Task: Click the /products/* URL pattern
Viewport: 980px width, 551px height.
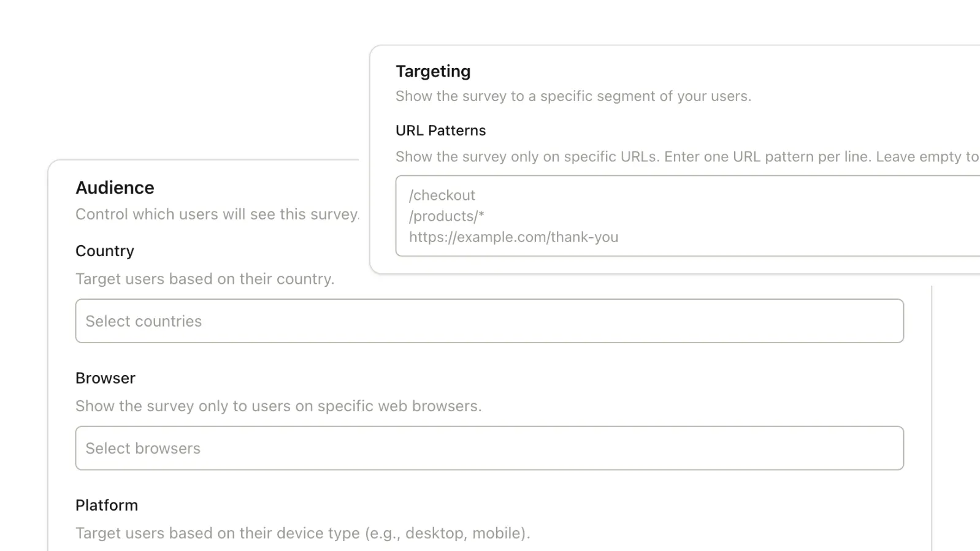Action: (x=446, y=216)
